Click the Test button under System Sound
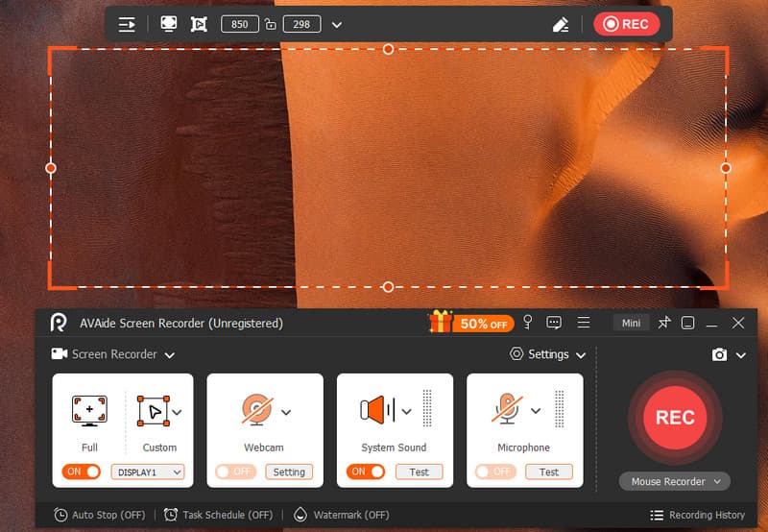The image size is (768, 532). (x=419, y=472)
